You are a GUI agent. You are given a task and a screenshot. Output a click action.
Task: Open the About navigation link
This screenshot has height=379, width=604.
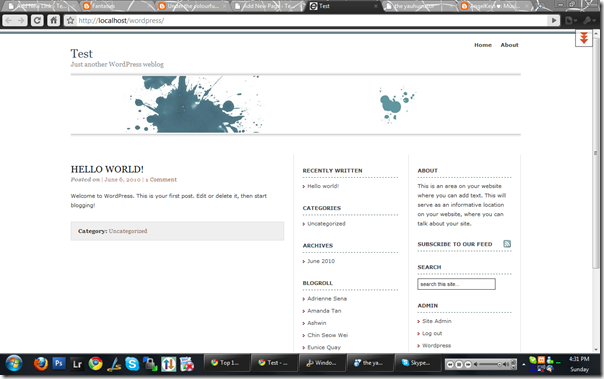509,45
